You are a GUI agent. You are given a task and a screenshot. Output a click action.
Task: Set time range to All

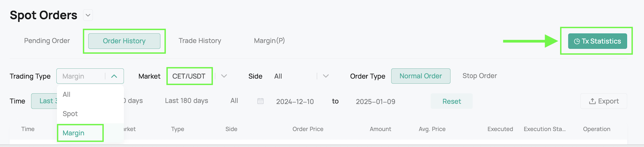tap(234, 101)
